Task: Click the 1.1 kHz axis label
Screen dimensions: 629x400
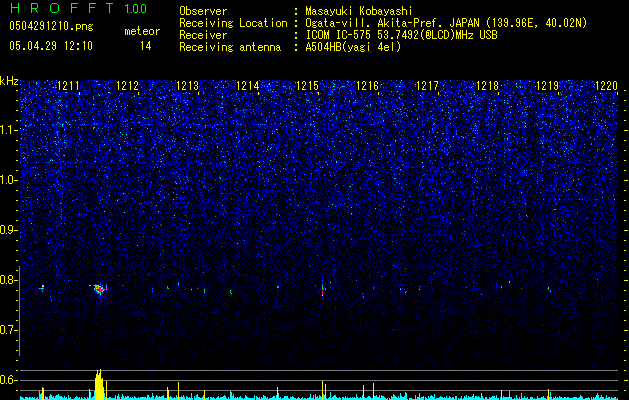Action: [9, 130]
